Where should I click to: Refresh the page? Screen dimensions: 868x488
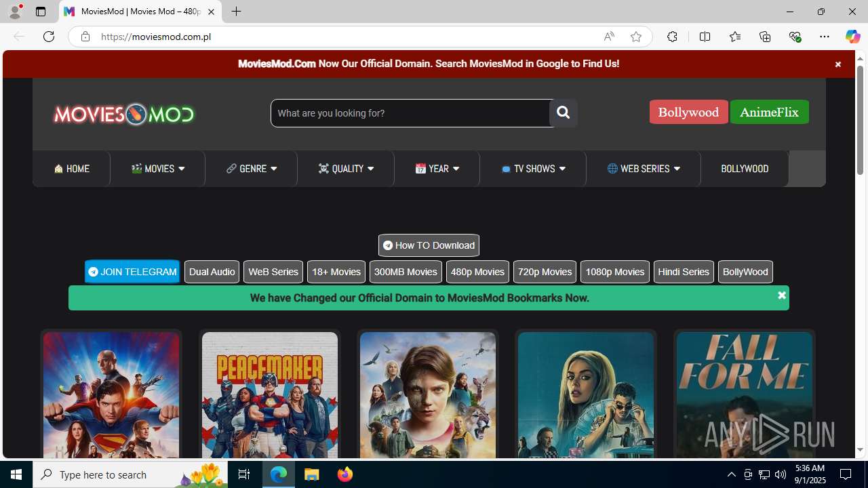tap(49, 37)
